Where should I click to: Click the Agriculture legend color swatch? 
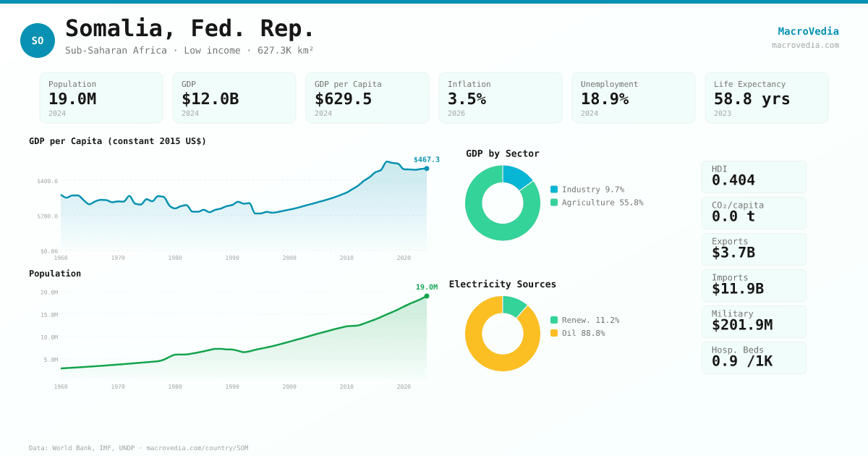coord(554,203)
